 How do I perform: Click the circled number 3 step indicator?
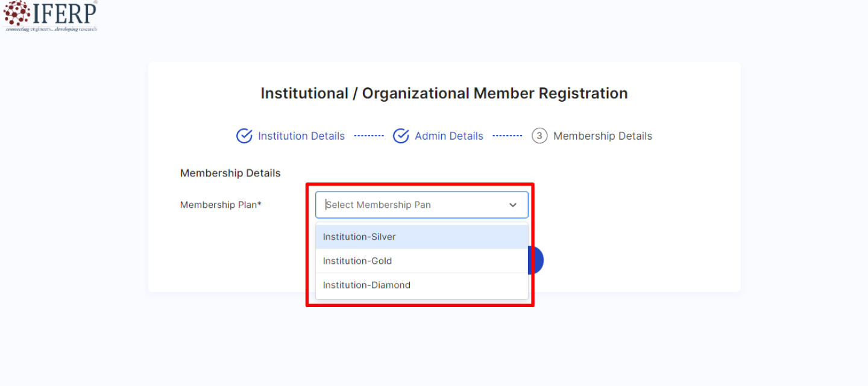point(539,135)
